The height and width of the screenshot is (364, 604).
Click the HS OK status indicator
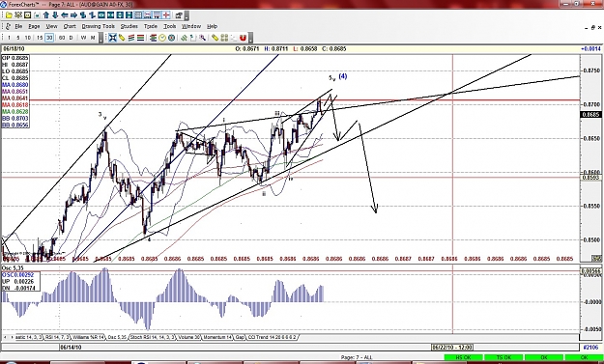coord(463,357)
